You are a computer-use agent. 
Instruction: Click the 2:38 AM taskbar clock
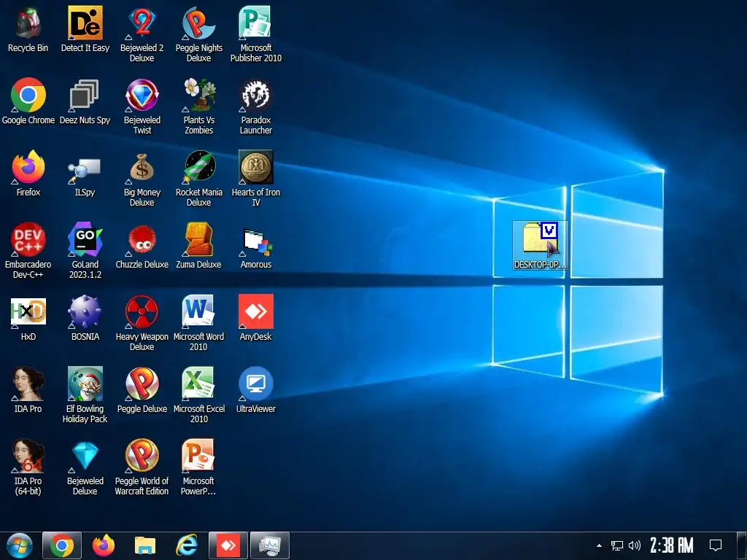click(x=672, y=545)
